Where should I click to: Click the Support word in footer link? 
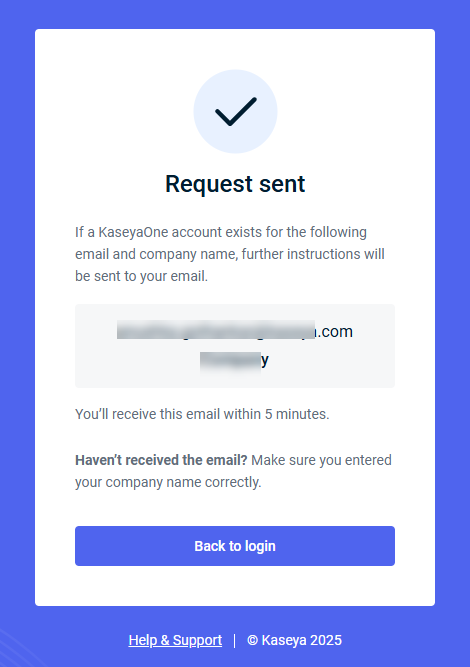pyautogui.click(x=197, y=640)
